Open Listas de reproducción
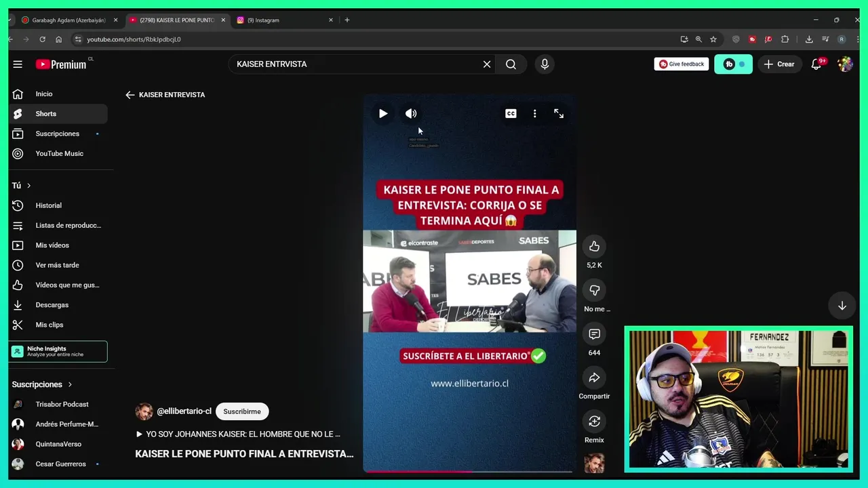868x488 pixels. [x=58, y=225]
